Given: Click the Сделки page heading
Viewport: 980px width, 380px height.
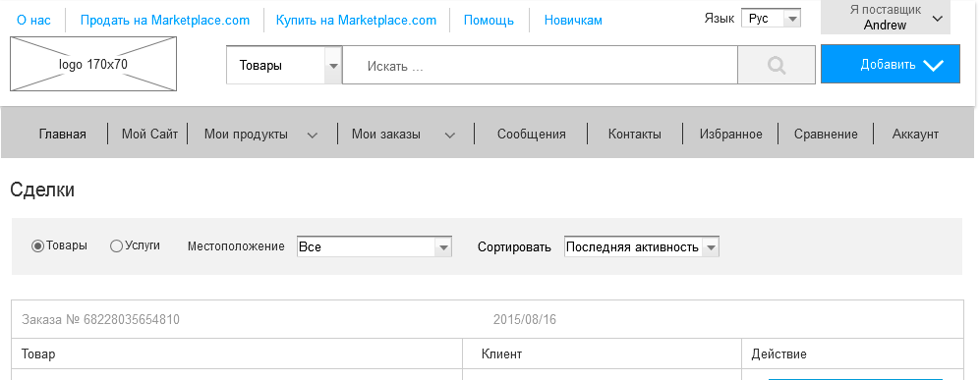Looking at the screenshot, I should point(42,190).
